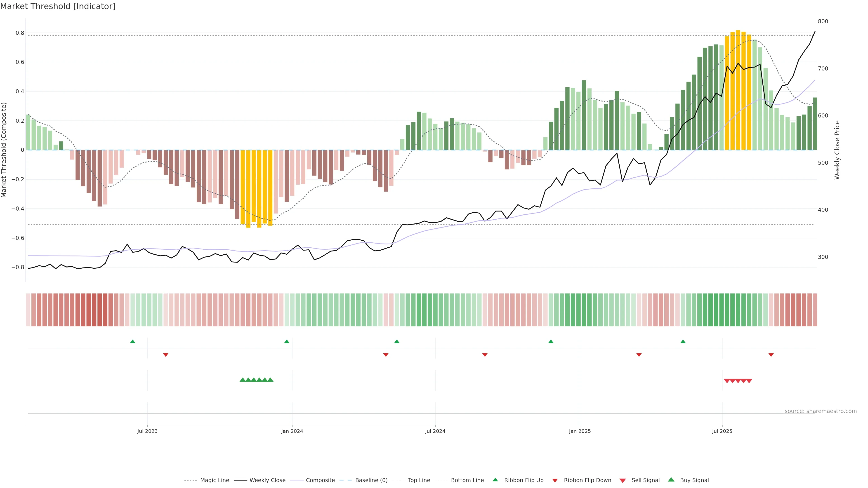Click the Weekly Close Price axis title

tap(837, 150)
